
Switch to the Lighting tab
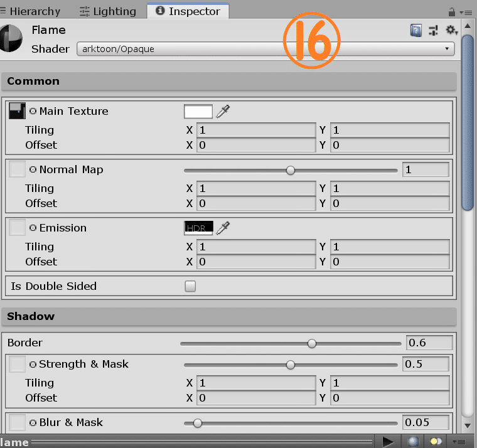pos(108,11)
